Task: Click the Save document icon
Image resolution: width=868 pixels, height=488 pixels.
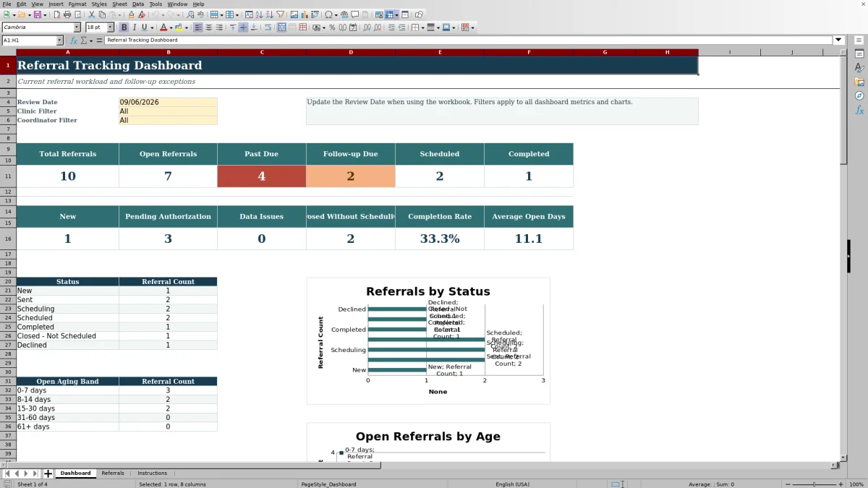Action: (37, 14)
